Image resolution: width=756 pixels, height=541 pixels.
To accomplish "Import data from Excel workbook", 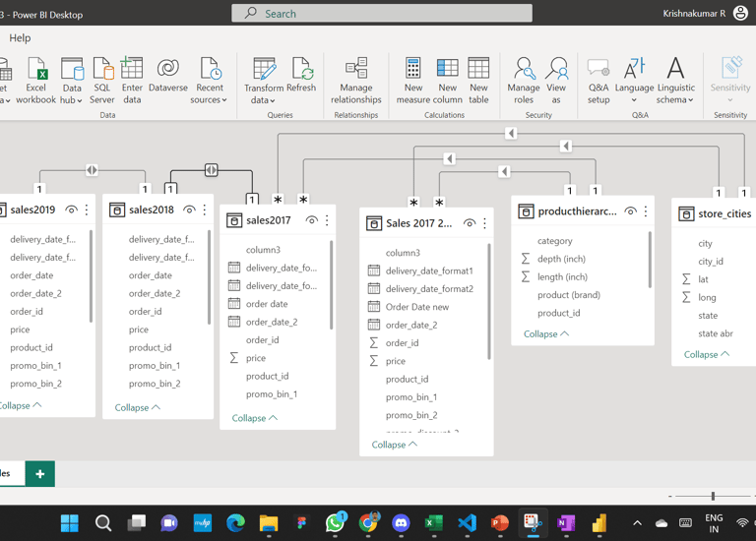I will point(35,80).
